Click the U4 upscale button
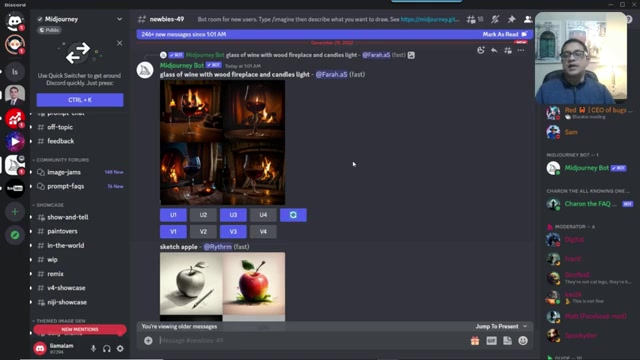640x360 pixels. pyautogui.click(x=263, y=215)
